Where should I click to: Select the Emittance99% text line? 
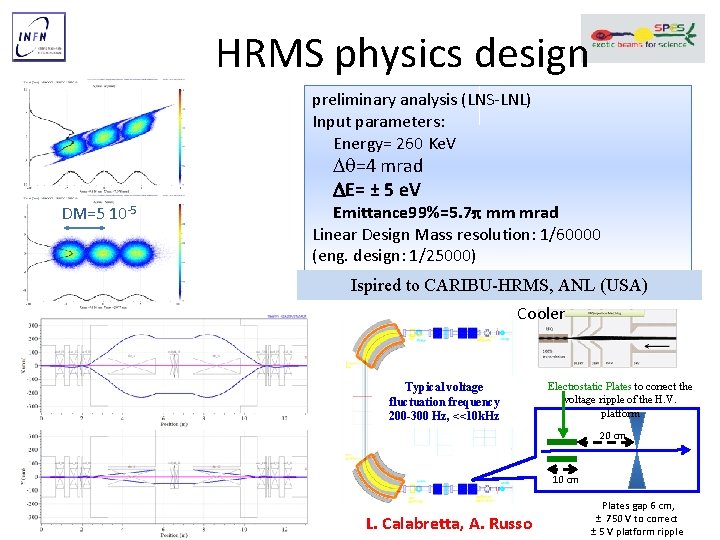click(x=445, y=213)
